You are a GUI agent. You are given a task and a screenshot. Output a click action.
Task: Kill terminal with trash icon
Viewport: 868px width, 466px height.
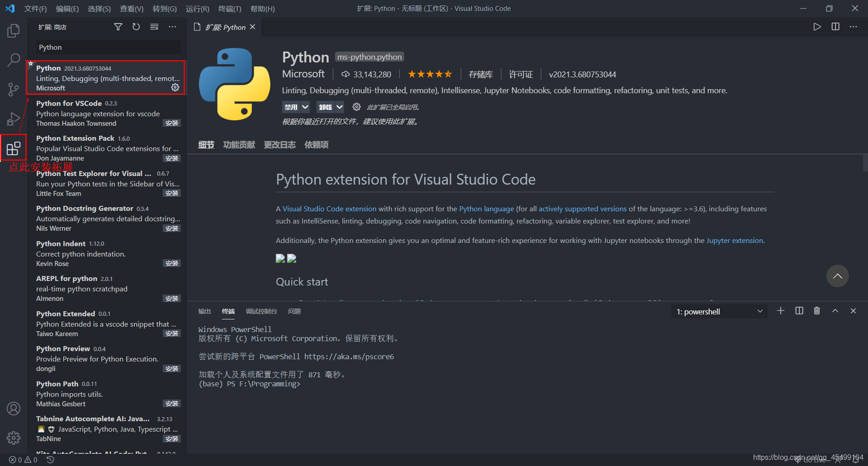pyautogui.click(x=817, y=311)
